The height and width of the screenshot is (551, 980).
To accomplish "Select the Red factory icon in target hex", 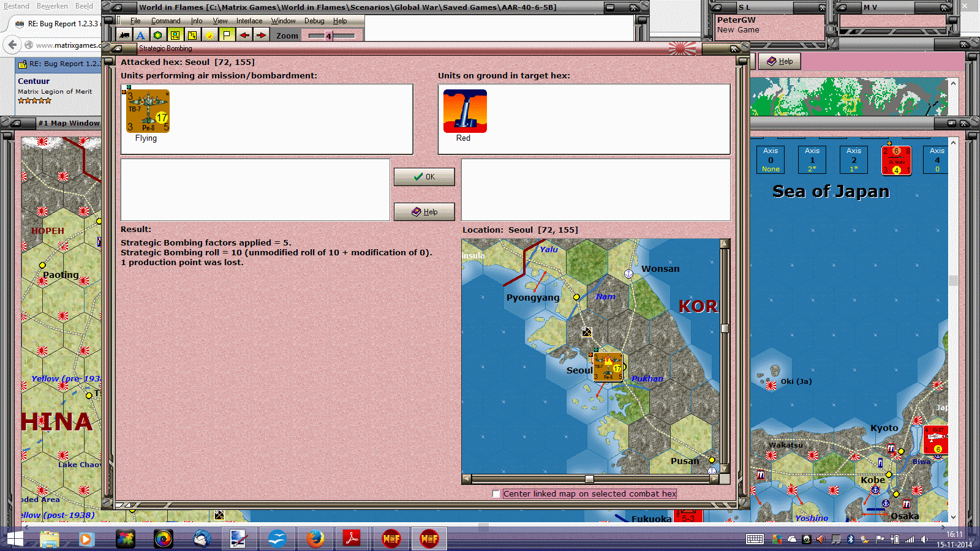I will click(x=465, y=111).
